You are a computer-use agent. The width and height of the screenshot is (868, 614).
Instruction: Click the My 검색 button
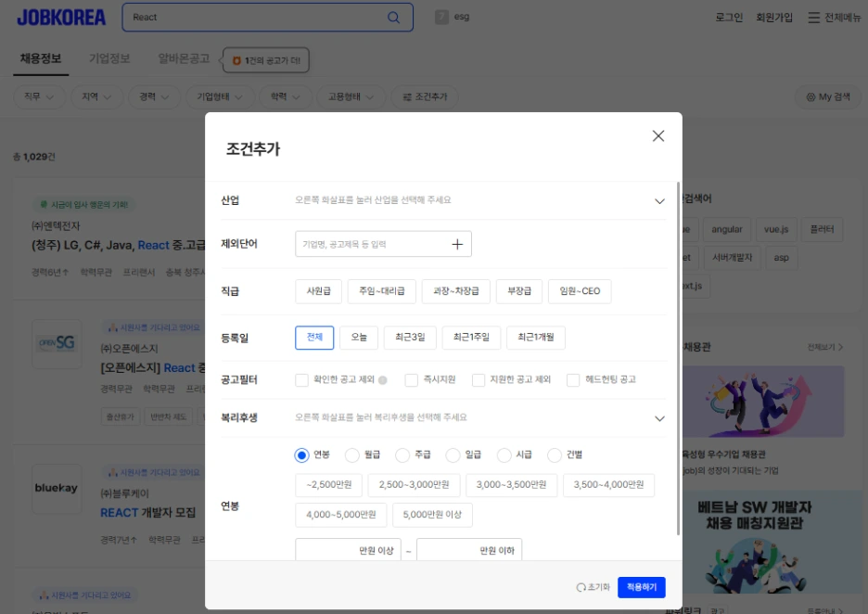[828, 96]
